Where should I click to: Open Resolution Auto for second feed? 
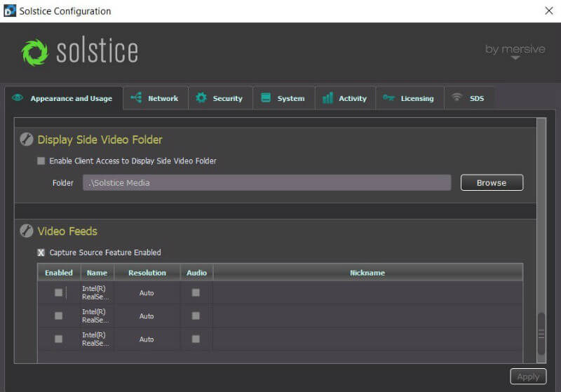click(x=147, y=316)
